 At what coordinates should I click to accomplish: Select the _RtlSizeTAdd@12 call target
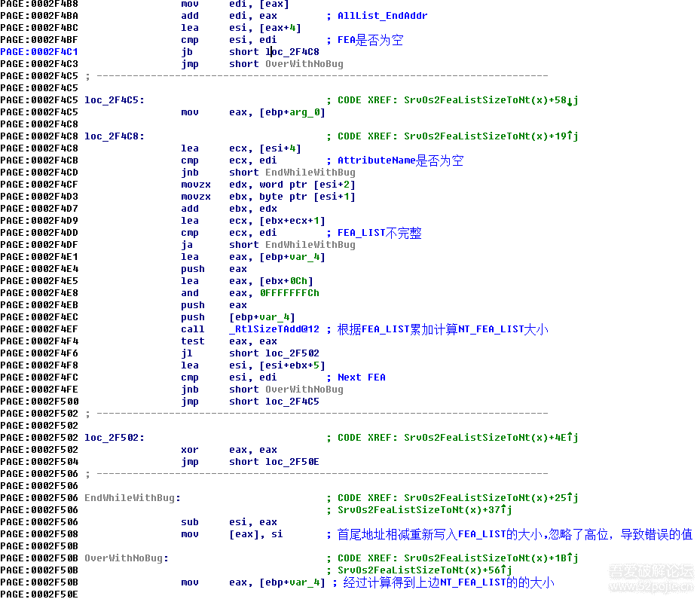(x=274, y=329)
